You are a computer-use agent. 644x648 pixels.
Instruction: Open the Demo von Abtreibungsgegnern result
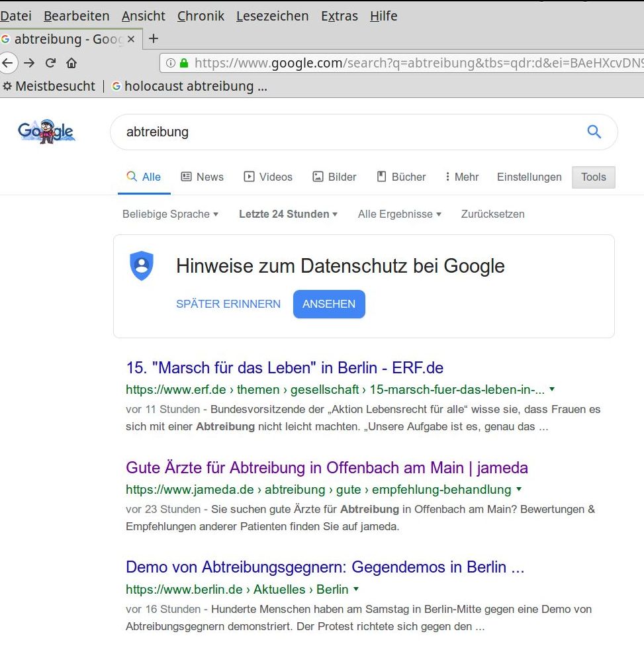point(325,567)
